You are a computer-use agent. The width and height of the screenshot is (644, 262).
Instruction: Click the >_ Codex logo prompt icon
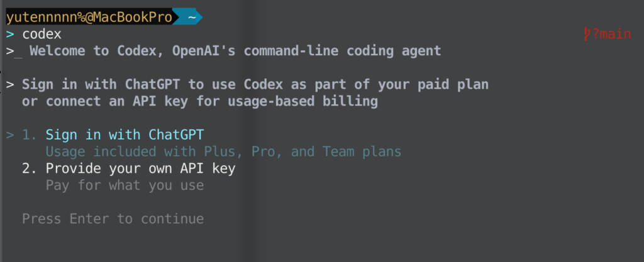click(14, 52)
